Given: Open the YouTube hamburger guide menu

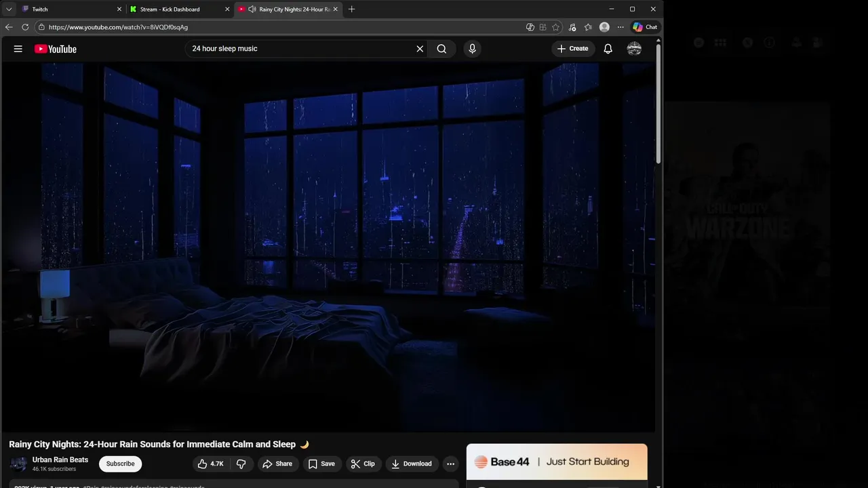Looking at the screenshot, I should pyautogui.click(x=18, y=49).
